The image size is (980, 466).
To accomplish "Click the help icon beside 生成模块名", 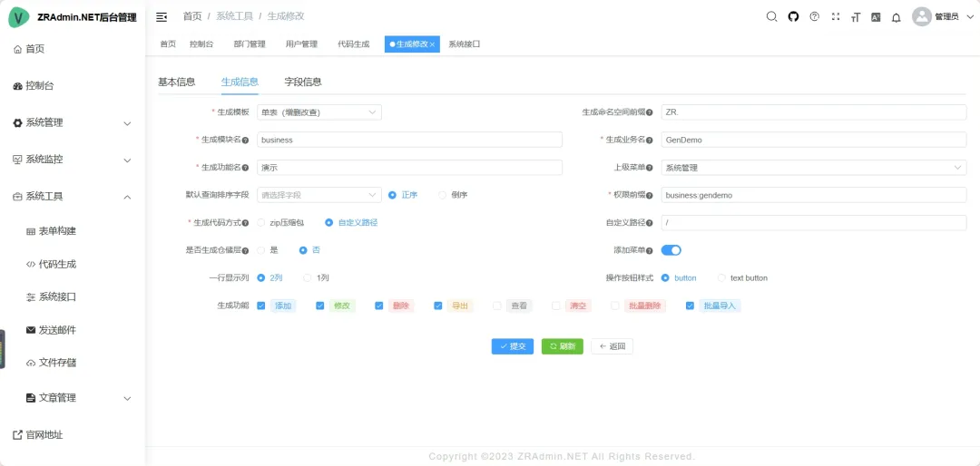I will [x=245, y=140].
